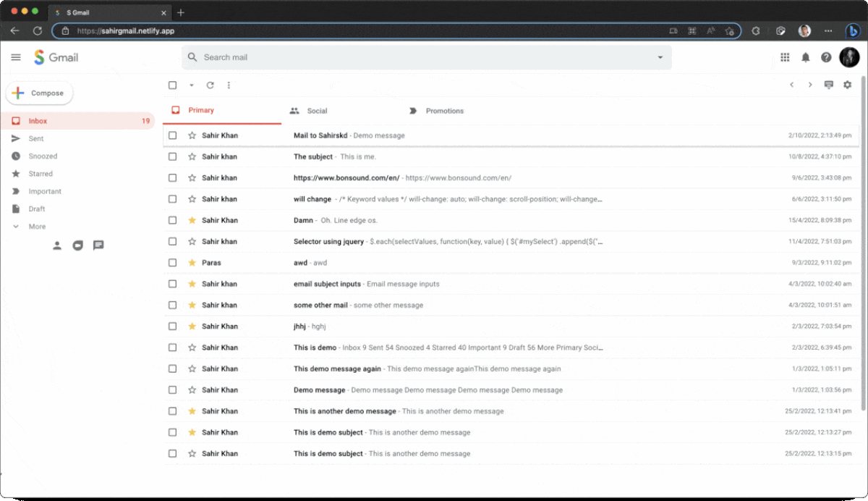This screenshot has width=868, height=501.
Task: Click the vertical page scrollbar
Action: (x=864, y=242)
